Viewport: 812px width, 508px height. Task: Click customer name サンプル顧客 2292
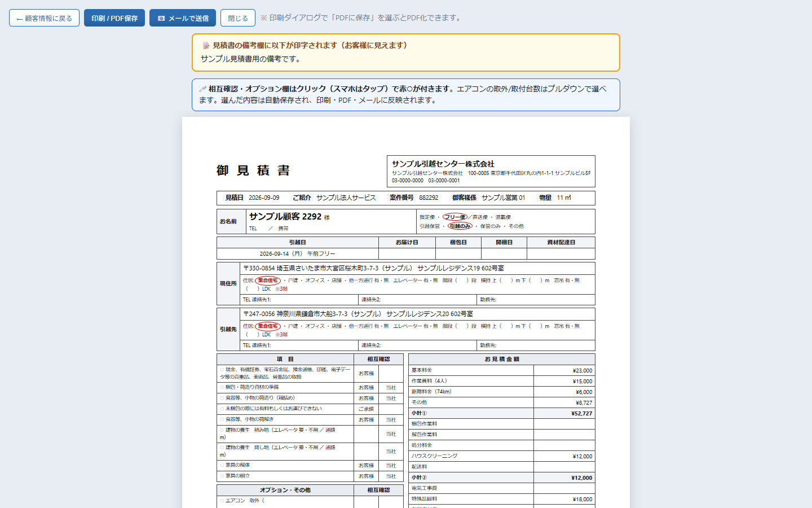[285, 216]
